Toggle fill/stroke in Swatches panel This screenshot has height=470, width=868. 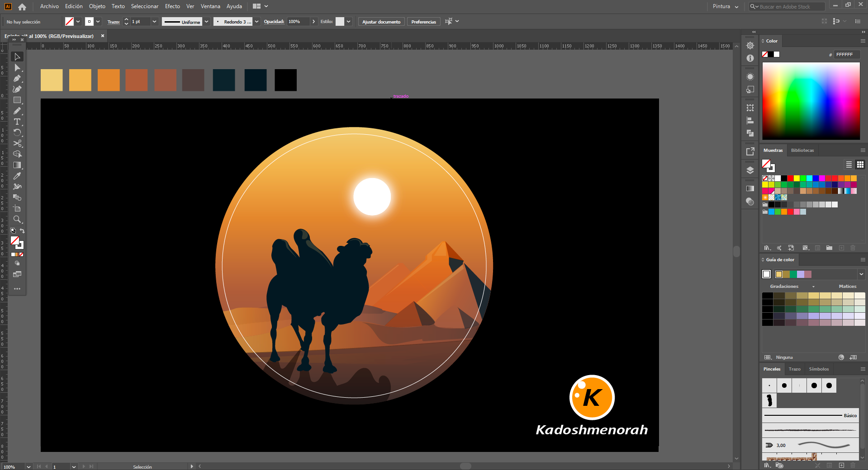point(768,165)
